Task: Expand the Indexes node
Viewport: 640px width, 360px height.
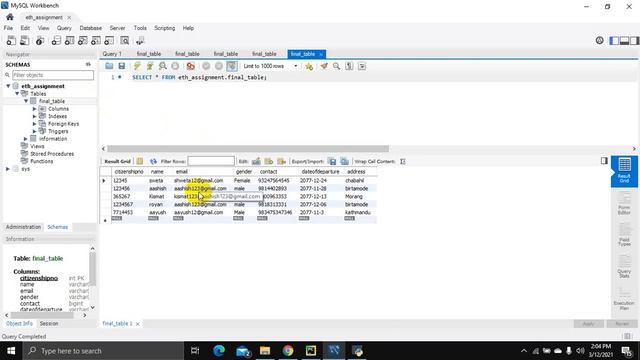Action: click(35, 116)
